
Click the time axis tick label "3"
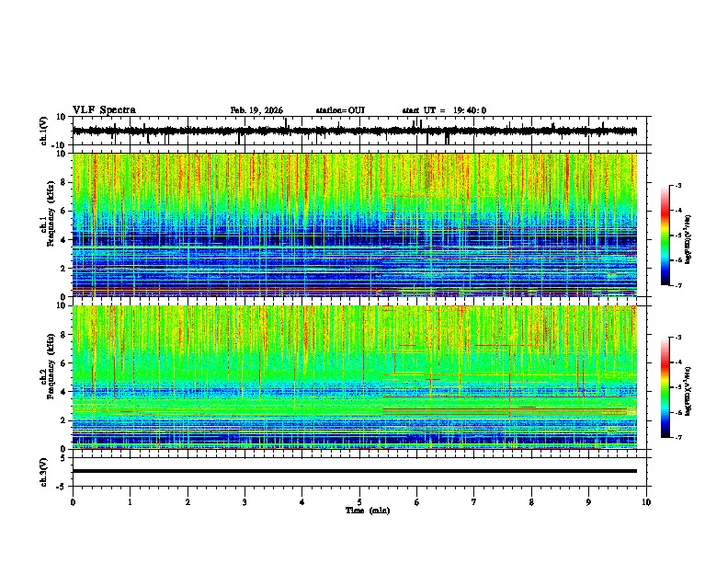(x=245, y=502)
